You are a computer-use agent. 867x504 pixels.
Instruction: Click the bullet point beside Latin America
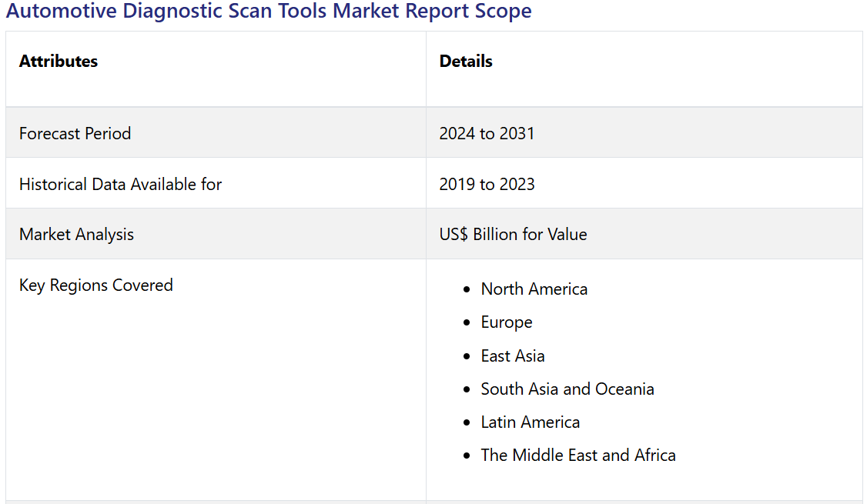point(467,423)
